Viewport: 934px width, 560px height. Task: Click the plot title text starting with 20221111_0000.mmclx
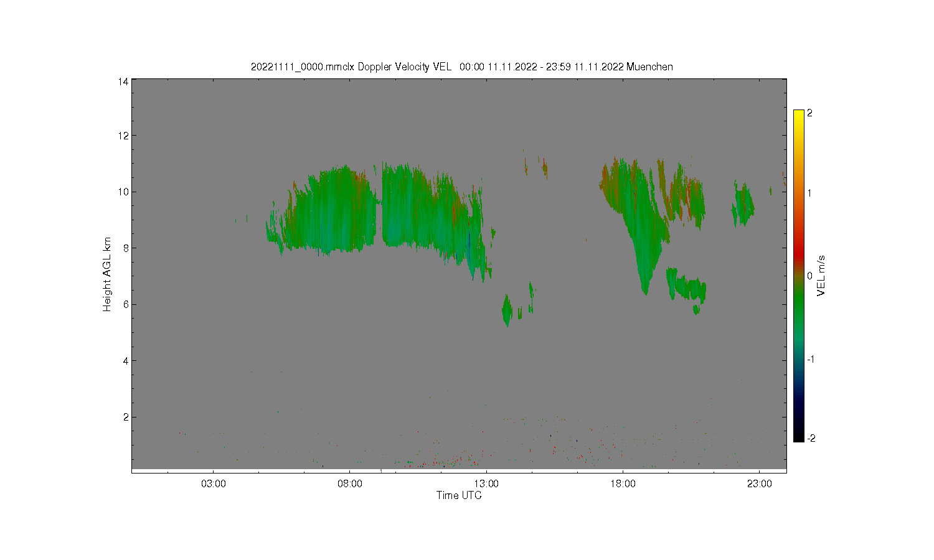pyautogui.click(x=461, y=67)
